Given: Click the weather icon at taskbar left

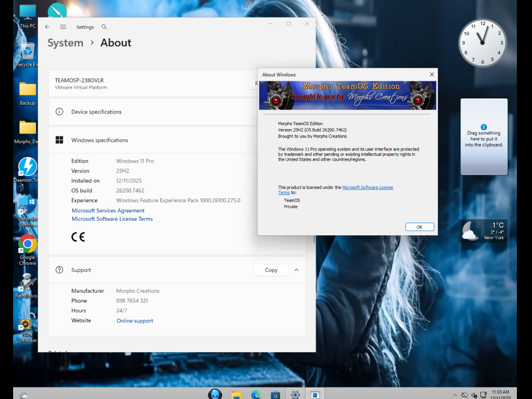Looking at the screenshot, I should pos(23,395).
